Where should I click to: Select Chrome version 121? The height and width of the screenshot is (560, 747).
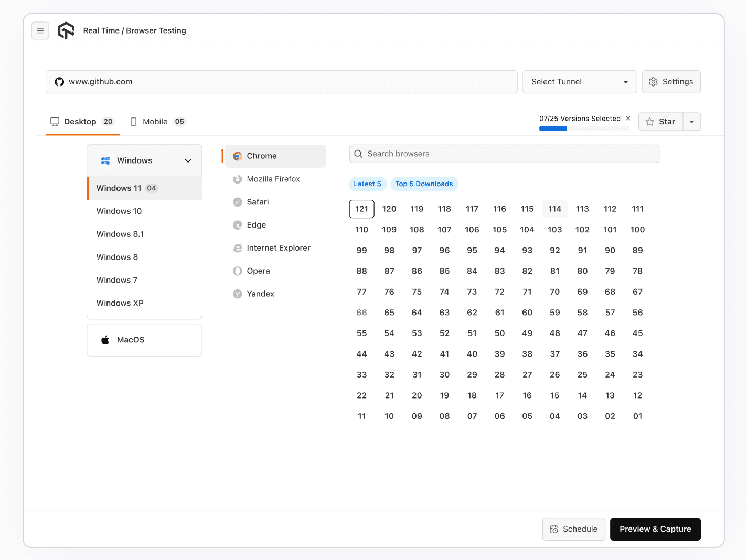tap(361, 209)
